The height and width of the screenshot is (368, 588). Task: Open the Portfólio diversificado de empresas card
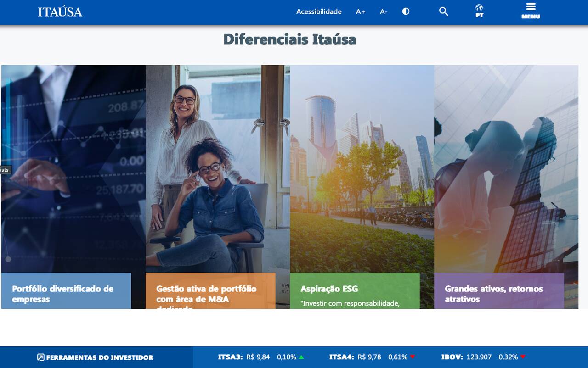point(73,187)
